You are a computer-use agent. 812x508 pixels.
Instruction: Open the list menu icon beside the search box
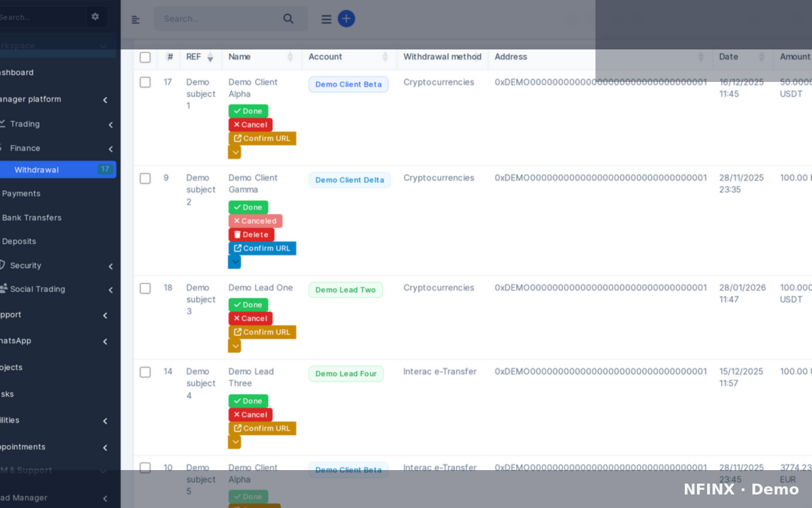click(x=326, y=20)
